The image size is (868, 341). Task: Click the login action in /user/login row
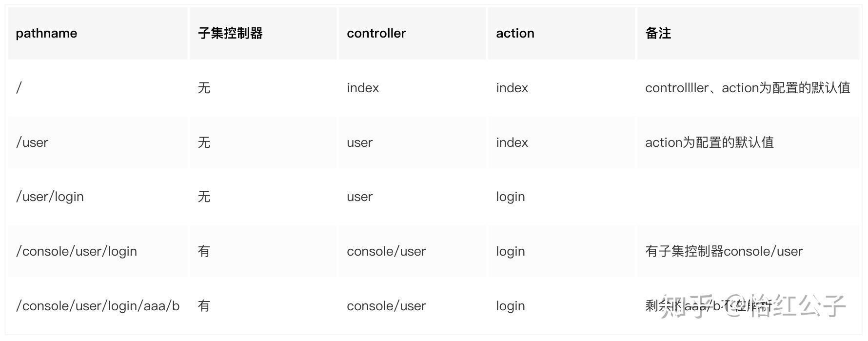pos(511,197)
